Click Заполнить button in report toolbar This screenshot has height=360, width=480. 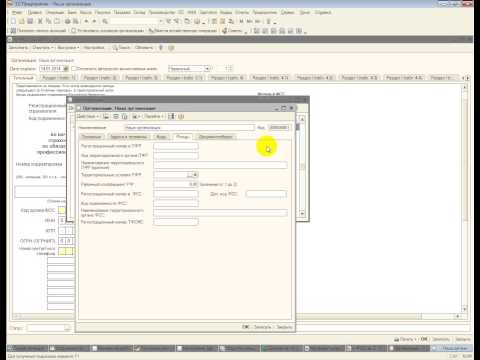click(18, 48)
